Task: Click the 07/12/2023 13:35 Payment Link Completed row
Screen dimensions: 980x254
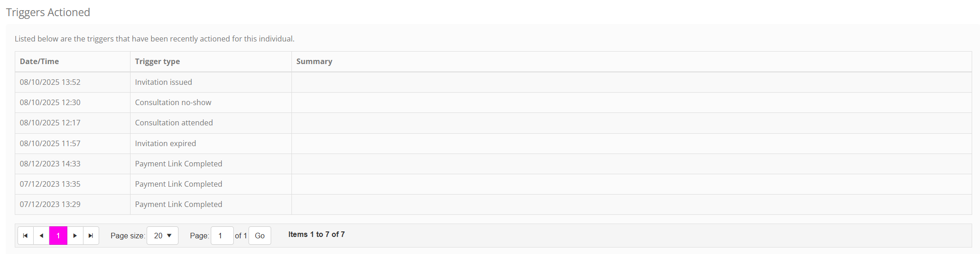Action: coord(178,184)
